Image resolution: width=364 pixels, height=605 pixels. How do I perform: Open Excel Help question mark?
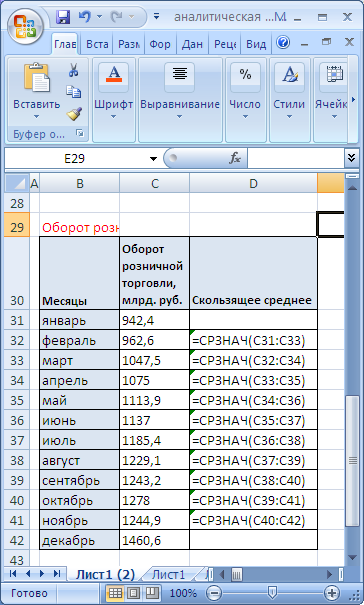(x=283, y=42)
